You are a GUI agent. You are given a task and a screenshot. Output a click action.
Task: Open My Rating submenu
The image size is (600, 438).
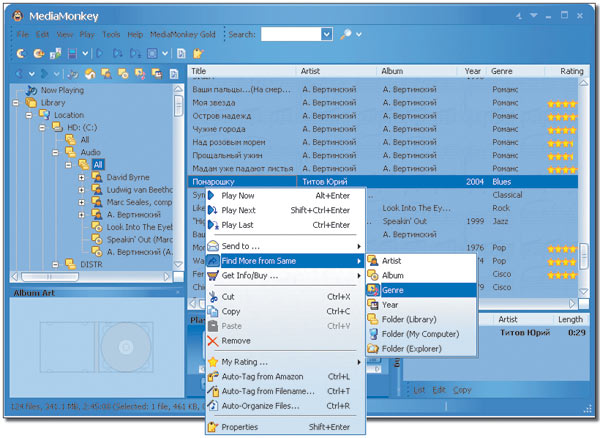click(285, 362)
